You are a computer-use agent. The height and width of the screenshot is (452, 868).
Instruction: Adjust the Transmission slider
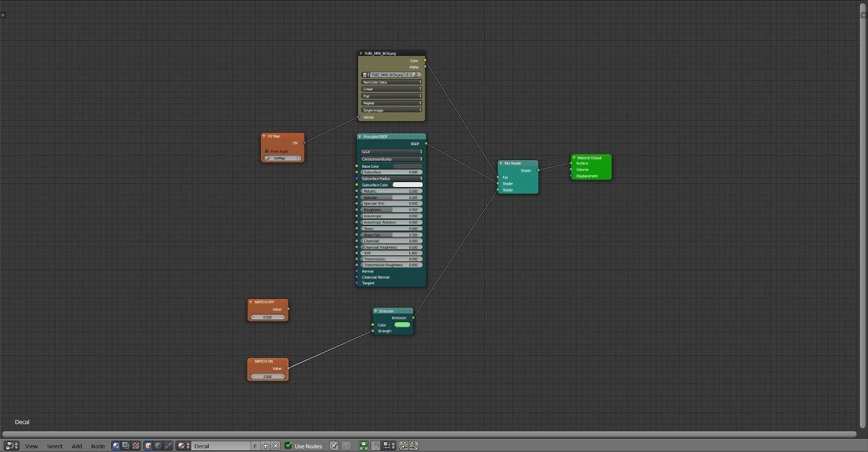[391, 259]
